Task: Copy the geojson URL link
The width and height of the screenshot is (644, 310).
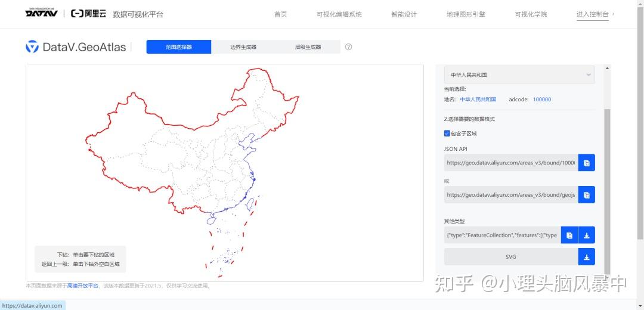Action: (x=587, y=194)
